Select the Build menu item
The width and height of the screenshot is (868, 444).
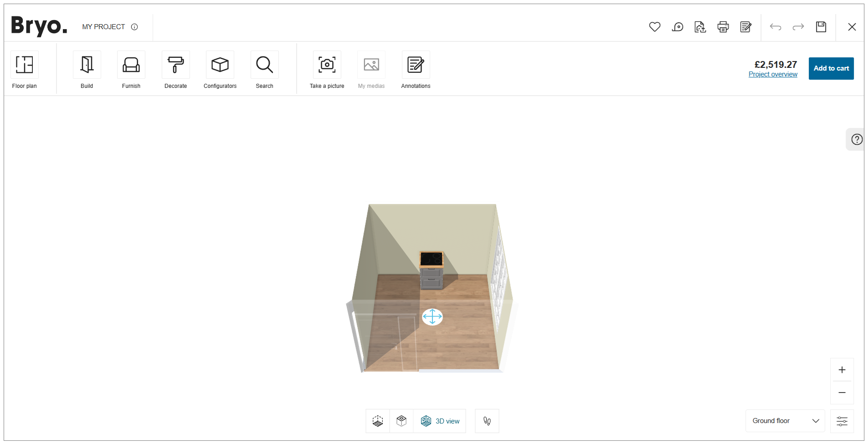click(x=87, y=69)
